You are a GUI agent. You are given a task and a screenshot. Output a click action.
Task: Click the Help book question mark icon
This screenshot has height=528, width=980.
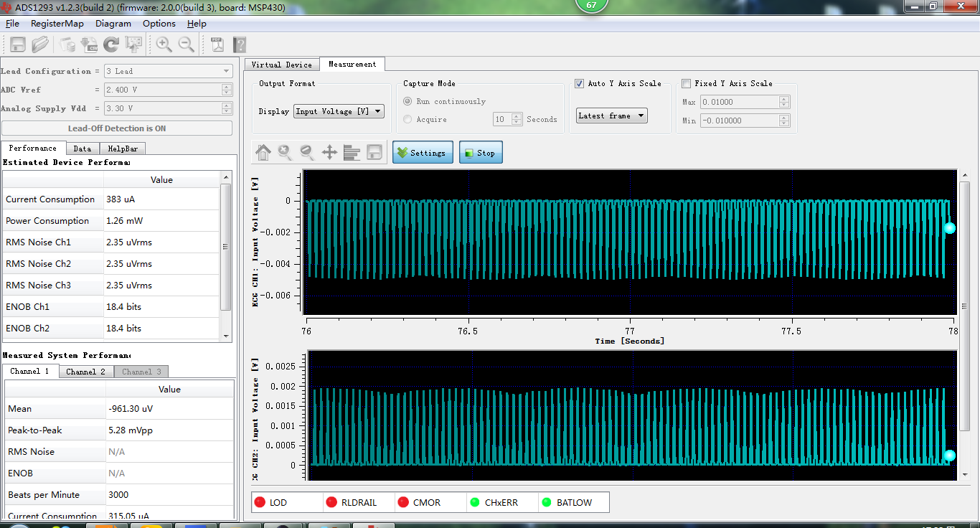[240, 44]
